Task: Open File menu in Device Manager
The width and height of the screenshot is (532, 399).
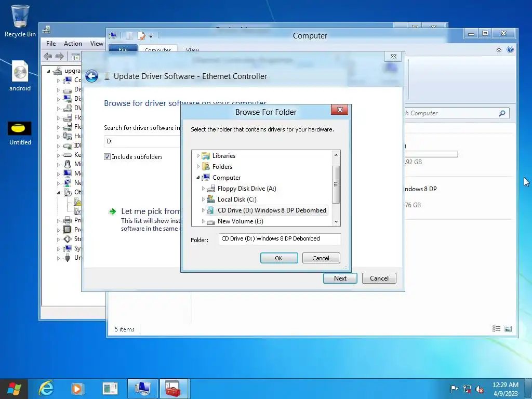Action: tap(51, 44)
